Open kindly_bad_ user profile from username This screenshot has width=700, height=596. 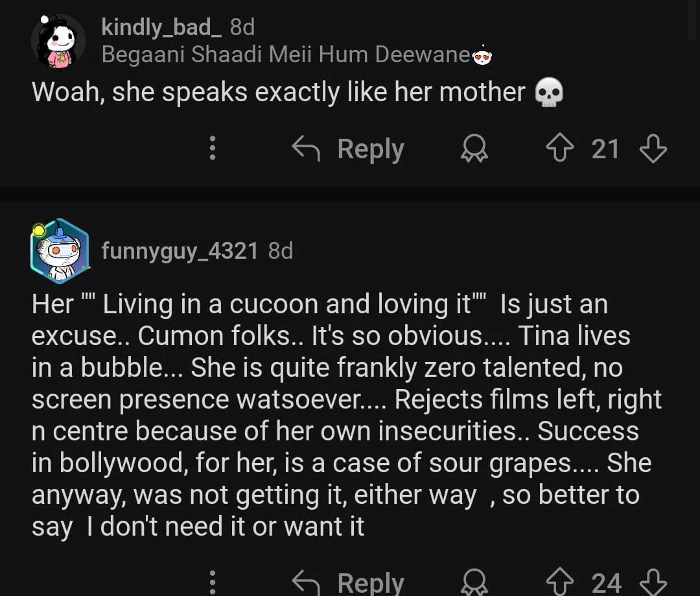(161, 27)
